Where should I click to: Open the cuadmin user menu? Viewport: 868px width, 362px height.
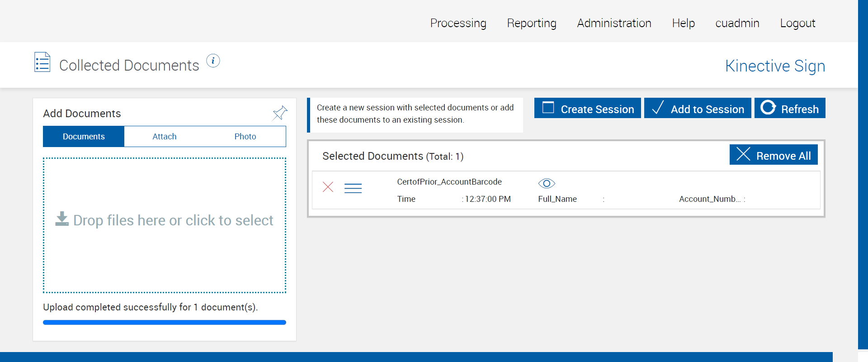point(737,23)
